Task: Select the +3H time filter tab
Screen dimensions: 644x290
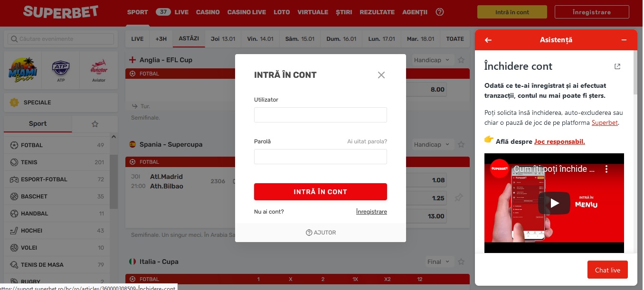Action: pyautogui.click(x=161, y=39)
